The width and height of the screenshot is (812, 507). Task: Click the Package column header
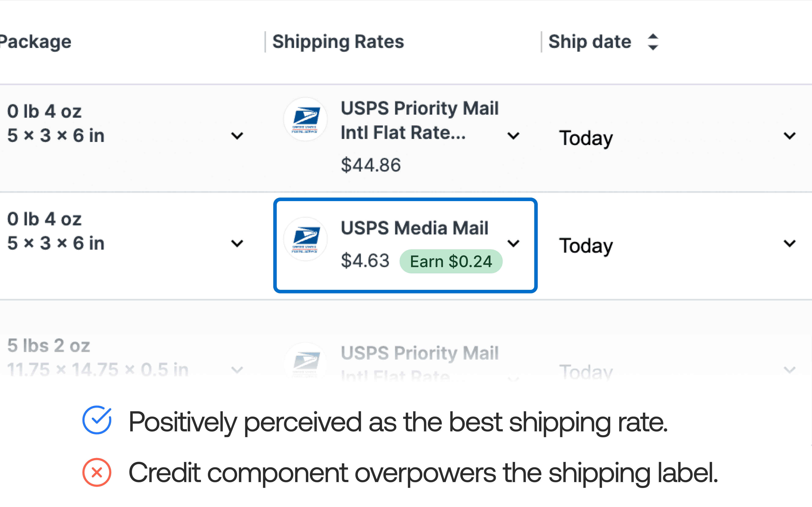35,42
